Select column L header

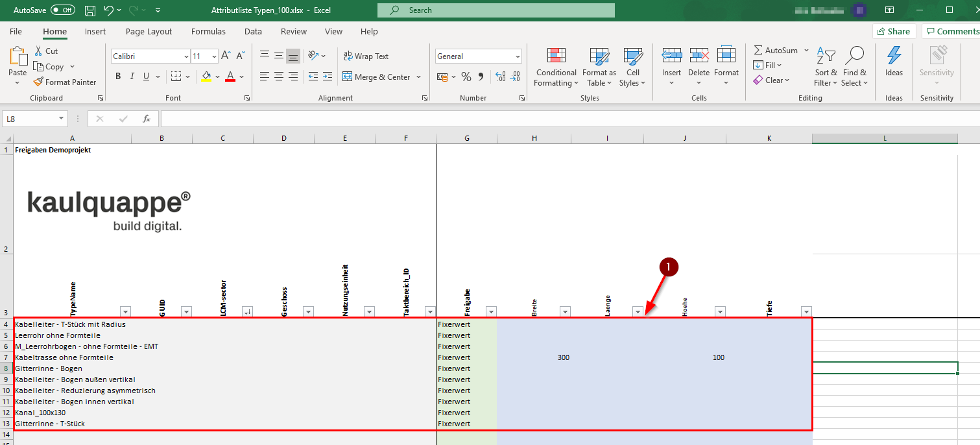[x=885, y=138]
